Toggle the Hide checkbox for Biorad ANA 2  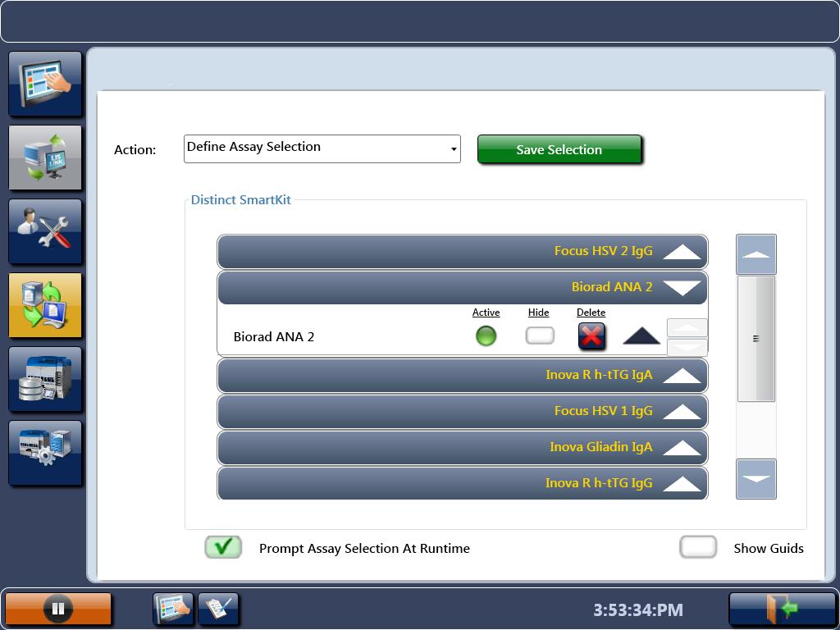pos(540,336)
